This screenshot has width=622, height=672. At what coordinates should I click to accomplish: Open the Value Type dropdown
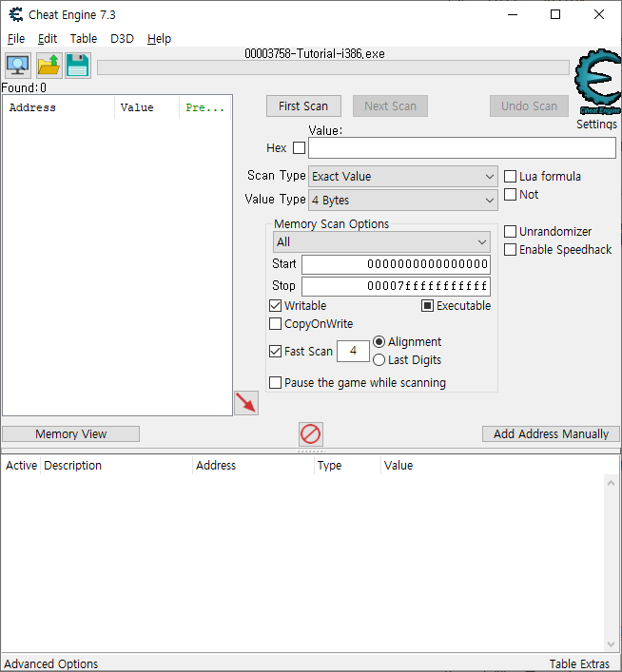(403, 201)
